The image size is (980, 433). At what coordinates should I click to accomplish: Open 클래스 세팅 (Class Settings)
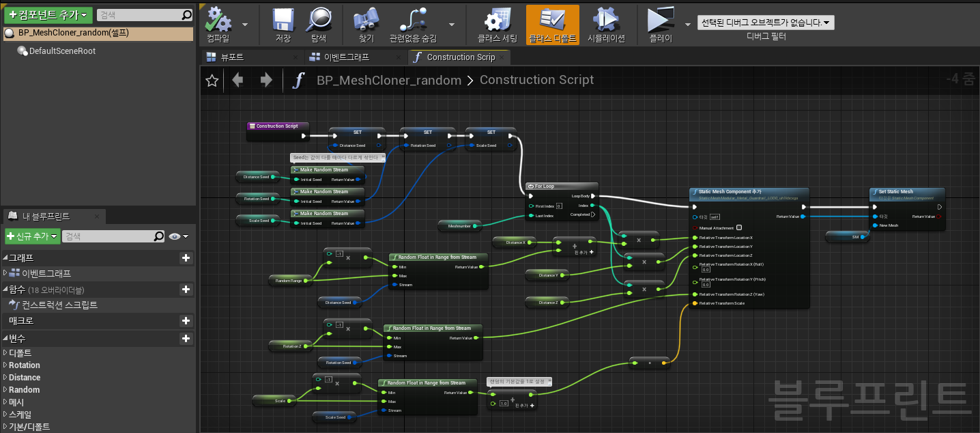point(497,20)
